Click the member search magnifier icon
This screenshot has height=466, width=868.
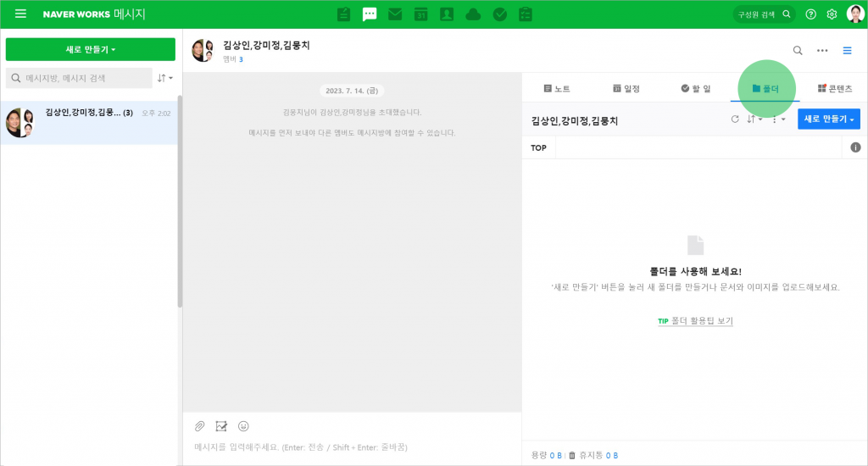[787, 14]
